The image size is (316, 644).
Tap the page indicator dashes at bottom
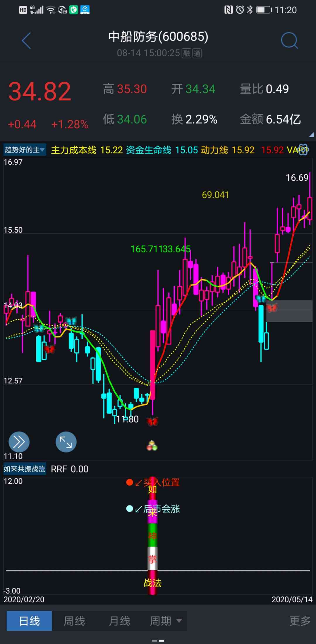click(x=158, y=641)
